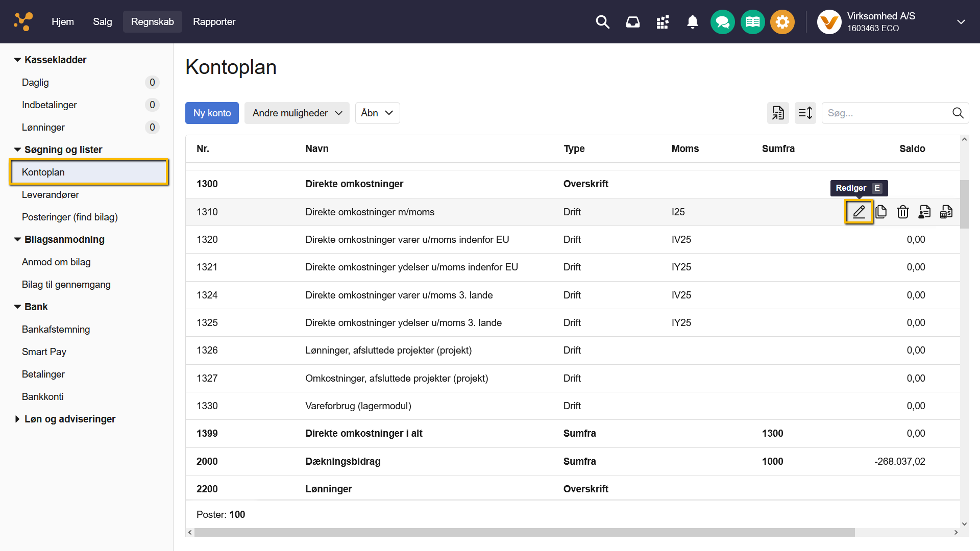This screenshot has height=551, width=980.
Task: Open the orange settings gear icon
Action: (x=782, y=22)
